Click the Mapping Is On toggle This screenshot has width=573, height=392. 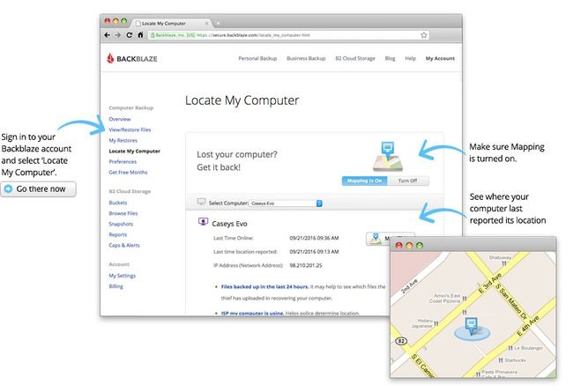coord(364,181)
